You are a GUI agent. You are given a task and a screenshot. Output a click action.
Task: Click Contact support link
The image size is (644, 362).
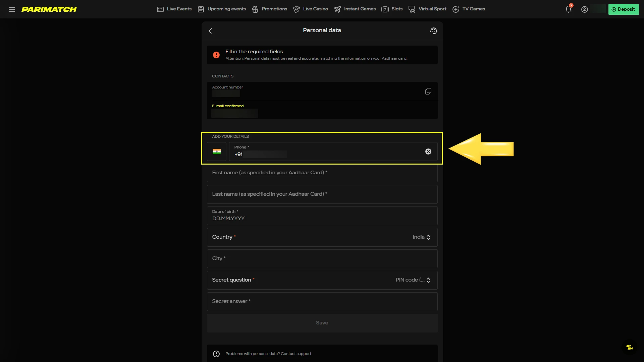(296, 354)
